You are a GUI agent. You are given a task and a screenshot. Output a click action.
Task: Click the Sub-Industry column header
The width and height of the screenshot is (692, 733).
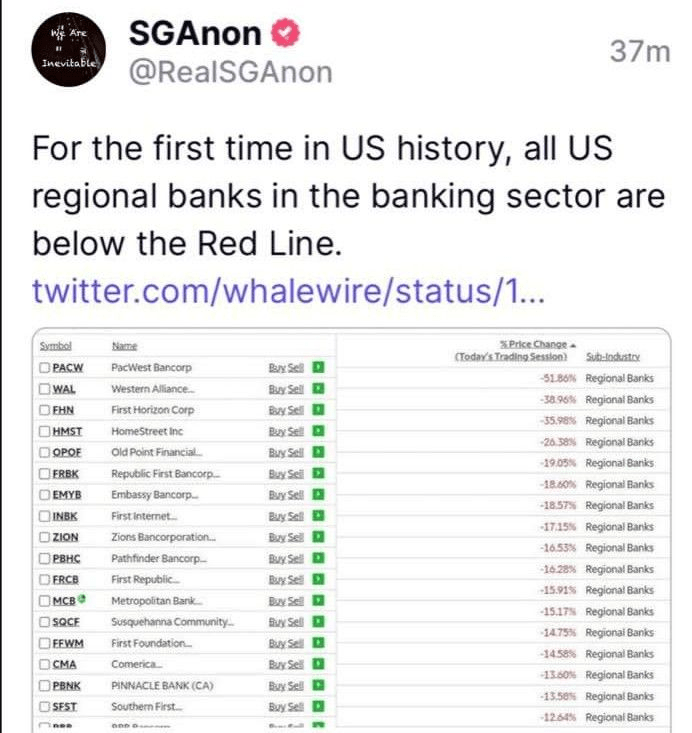click(613, 357)
